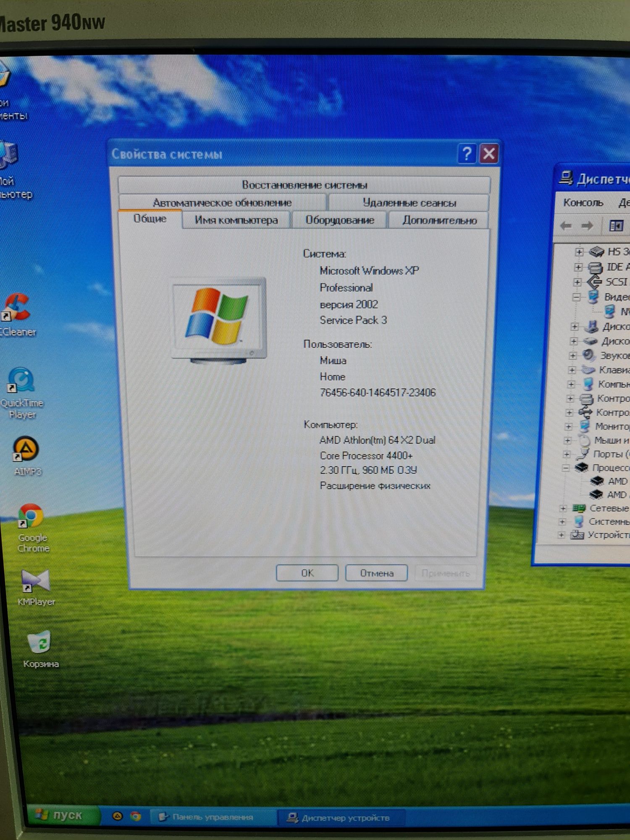Collapse the Видеоадаптеры node
Image resolution: width=630 pixels, height=840 pixels.
tap(577, 297)
